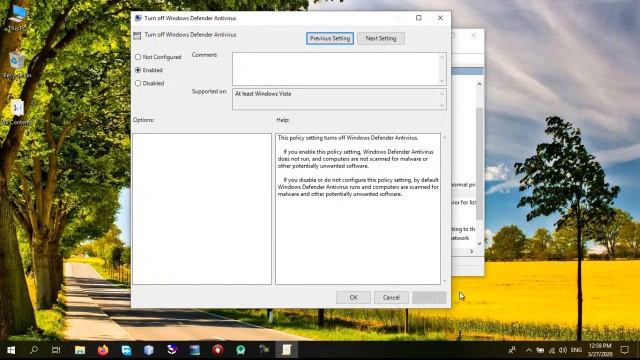Open File Explorer from the taskbar
The width and height of the screenshot is (640, 360).
coord(80,350)
